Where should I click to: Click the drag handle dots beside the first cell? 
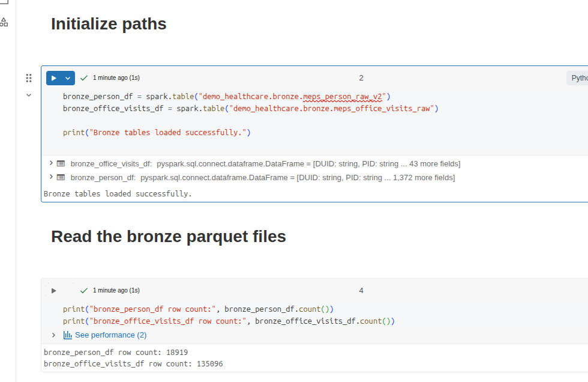click(28, 77)
